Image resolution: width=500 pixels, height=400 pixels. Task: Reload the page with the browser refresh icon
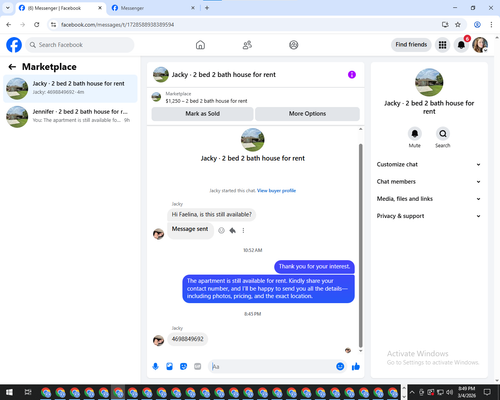tap(37, 25)
